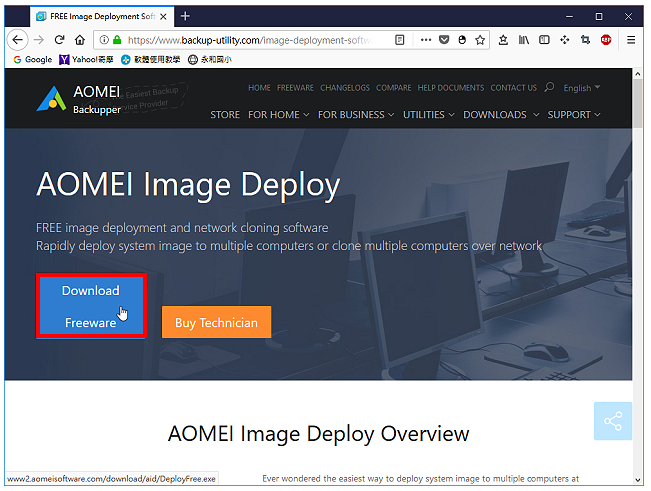This screenshot has height=491, width=651.
Task: Open FREEWARE in top navigation
Action: (295, 88)
